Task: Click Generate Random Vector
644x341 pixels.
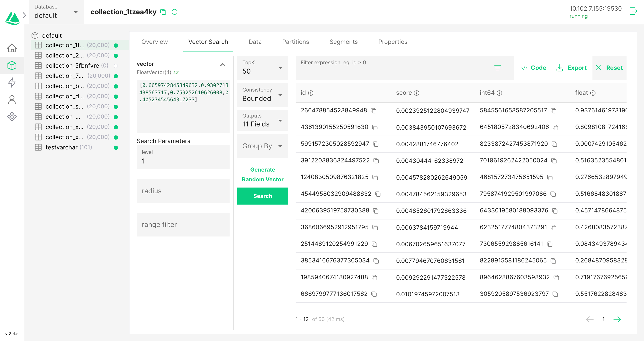Action: (x=263, y=174)
